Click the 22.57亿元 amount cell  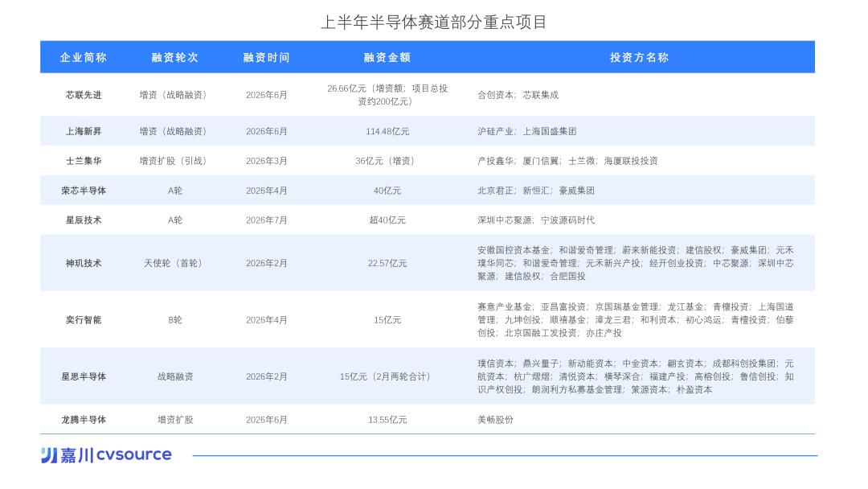coord(387,263)
